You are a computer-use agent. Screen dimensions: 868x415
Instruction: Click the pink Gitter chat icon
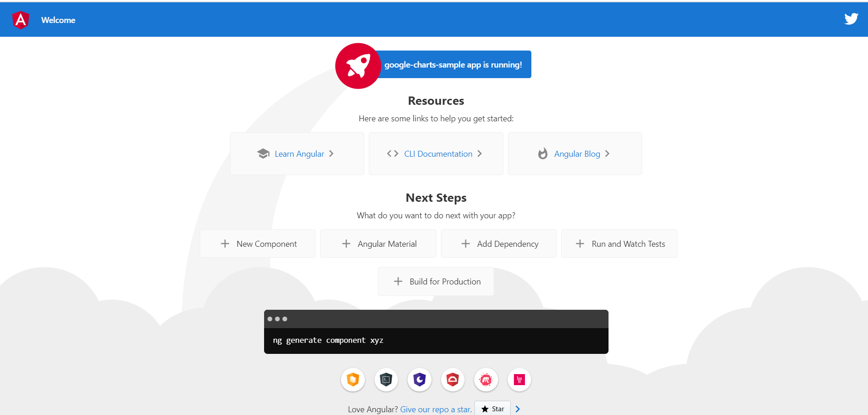click(x=519, y=380)
